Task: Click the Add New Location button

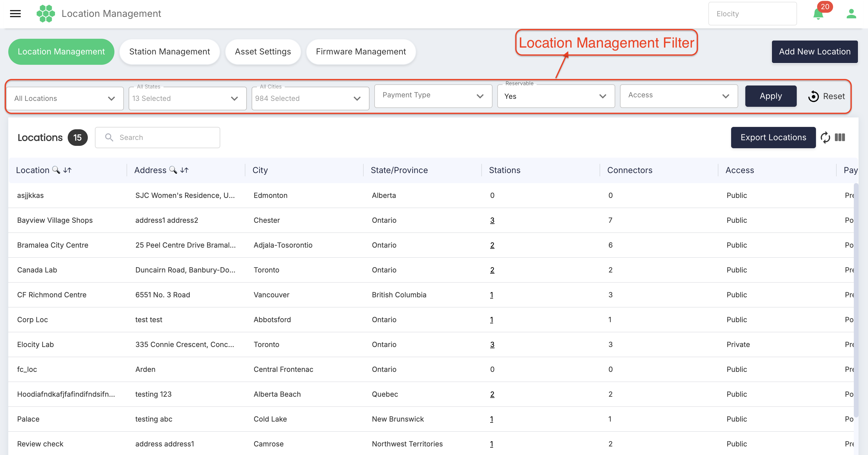Action: pyautogui.click(x=814, y=51)
